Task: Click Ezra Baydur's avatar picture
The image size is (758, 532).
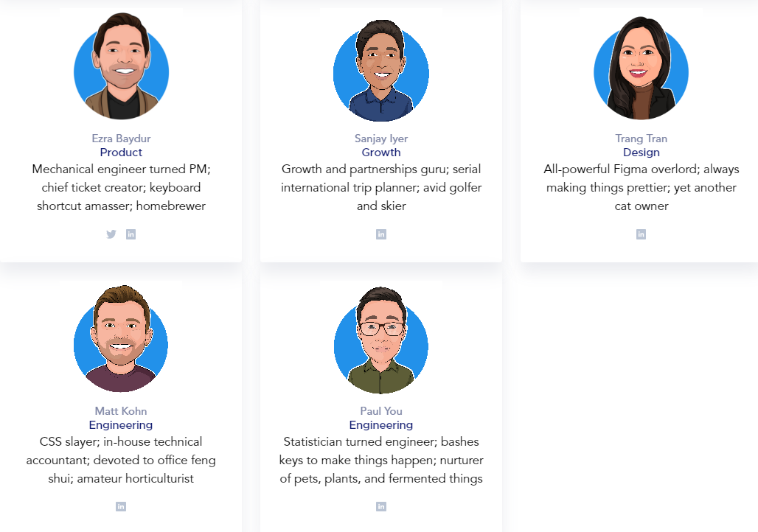Action: pos(121,69)
